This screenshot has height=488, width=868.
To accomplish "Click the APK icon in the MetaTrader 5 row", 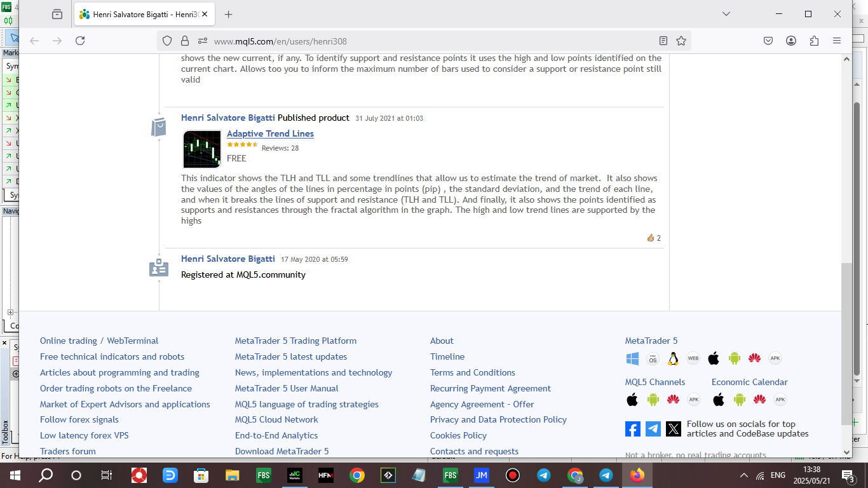I will point(775,358).
